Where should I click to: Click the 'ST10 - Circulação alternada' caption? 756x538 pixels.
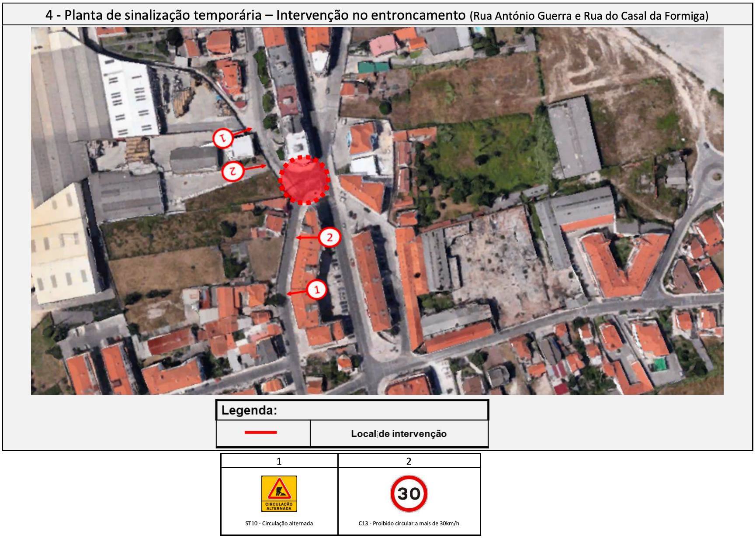pos(279,523)
